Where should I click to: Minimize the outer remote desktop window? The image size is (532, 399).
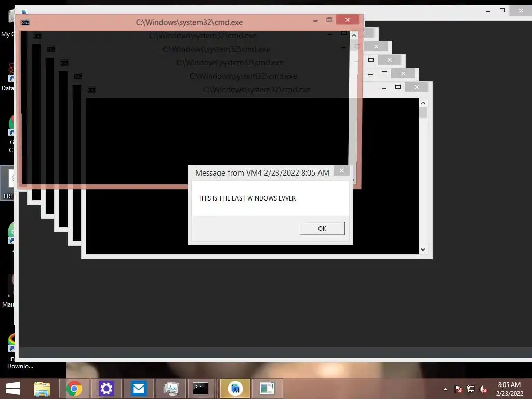(488, 11)
